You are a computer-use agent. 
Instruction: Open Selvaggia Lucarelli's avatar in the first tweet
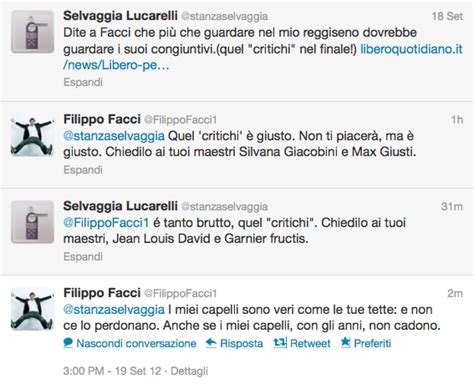pyautogui.click(x=32, y=32)
